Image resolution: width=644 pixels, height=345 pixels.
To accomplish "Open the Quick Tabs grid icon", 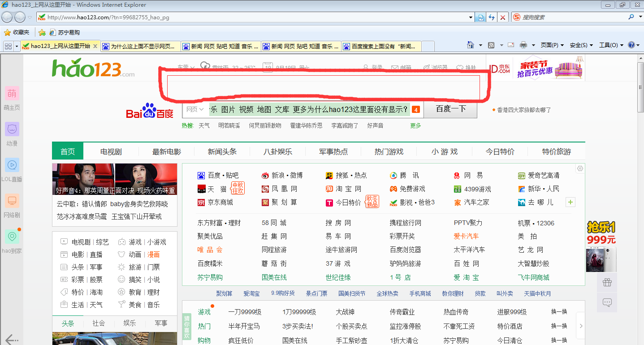I will 8,46.
